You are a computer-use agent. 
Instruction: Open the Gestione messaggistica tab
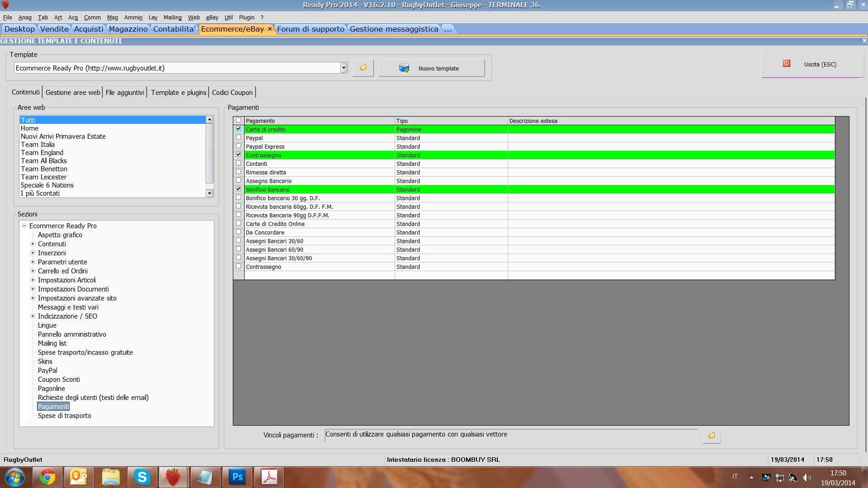tap(394, 29)
